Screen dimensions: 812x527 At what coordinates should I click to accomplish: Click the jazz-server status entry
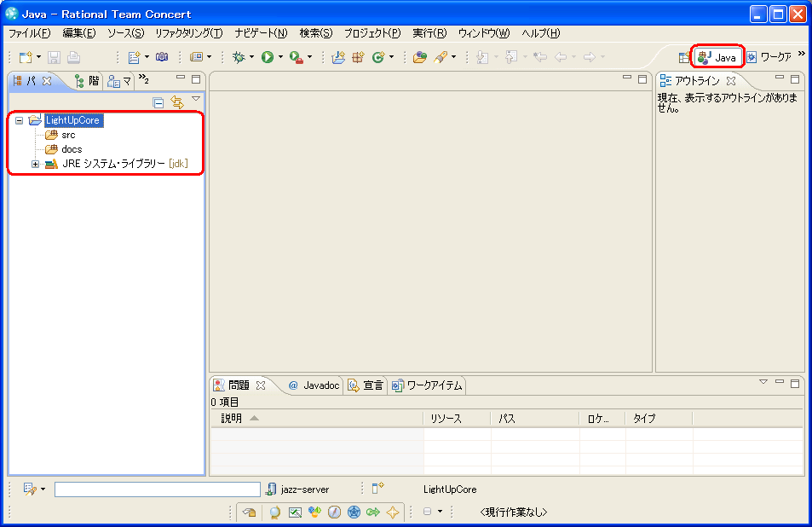pos(297,489)
